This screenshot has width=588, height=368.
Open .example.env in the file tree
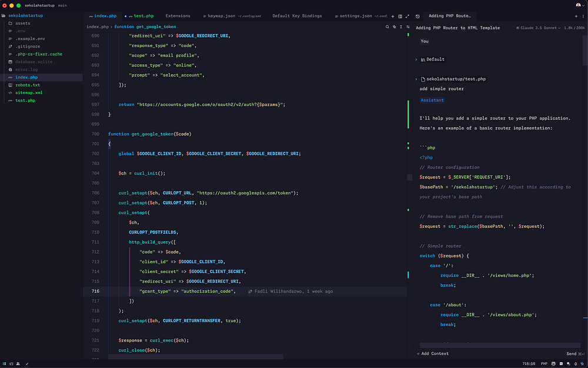point(41,39)
